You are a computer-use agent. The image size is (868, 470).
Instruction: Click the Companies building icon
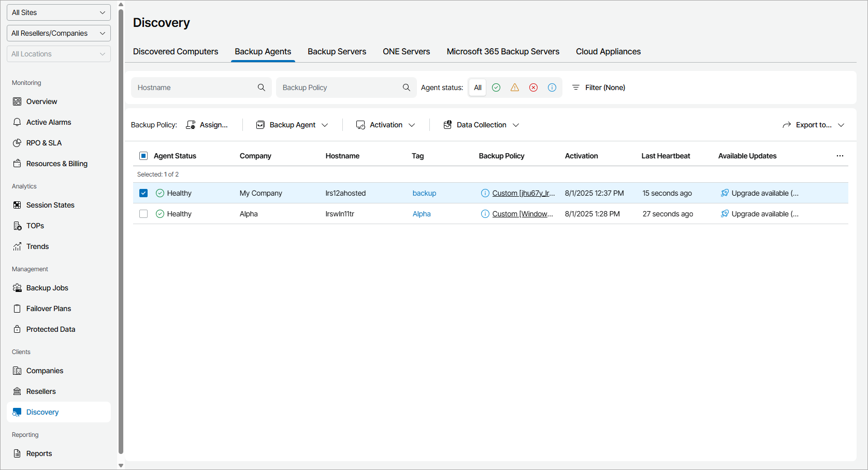17,371
